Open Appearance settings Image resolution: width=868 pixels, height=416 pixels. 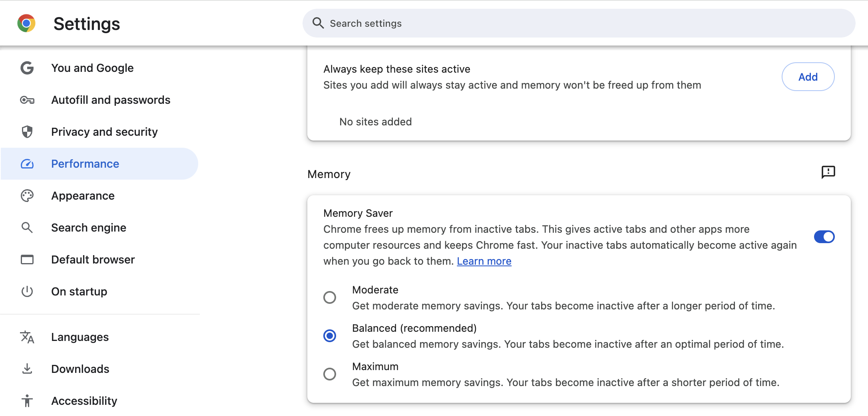[100, 196]
